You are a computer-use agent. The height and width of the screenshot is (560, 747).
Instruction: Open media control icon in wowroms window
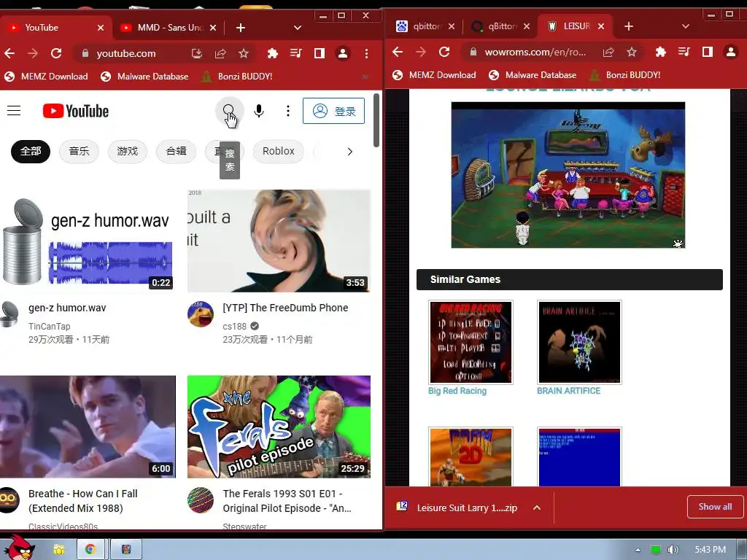[x=684, y=52]
